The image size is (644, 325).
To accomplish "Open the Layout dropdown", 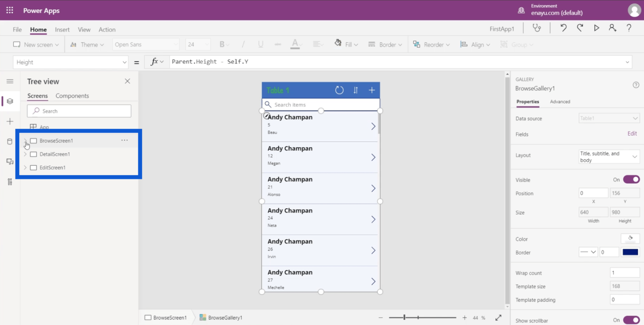I will [609, 157].
